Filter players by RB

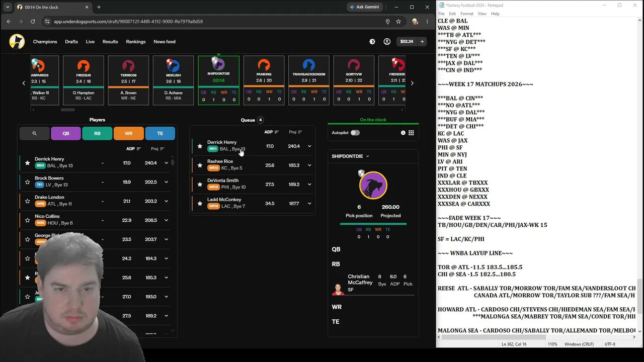(x=97, y=133)
